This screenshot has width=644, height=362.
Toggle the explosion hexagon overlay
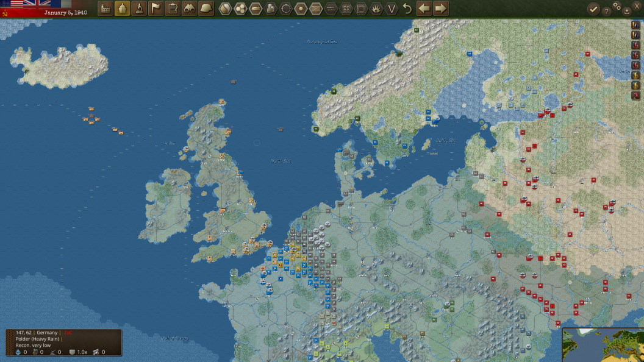[x=376, y=8]
